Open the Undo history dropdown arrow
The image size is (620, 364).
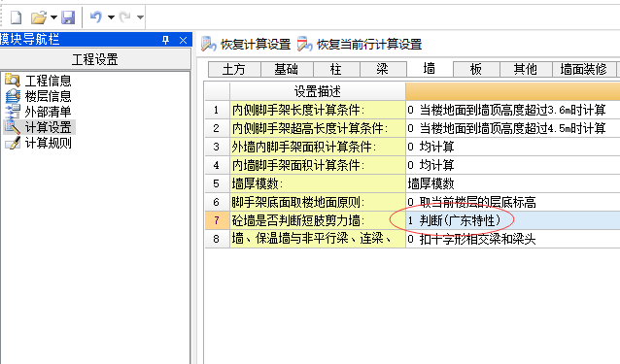coord(111,17)
